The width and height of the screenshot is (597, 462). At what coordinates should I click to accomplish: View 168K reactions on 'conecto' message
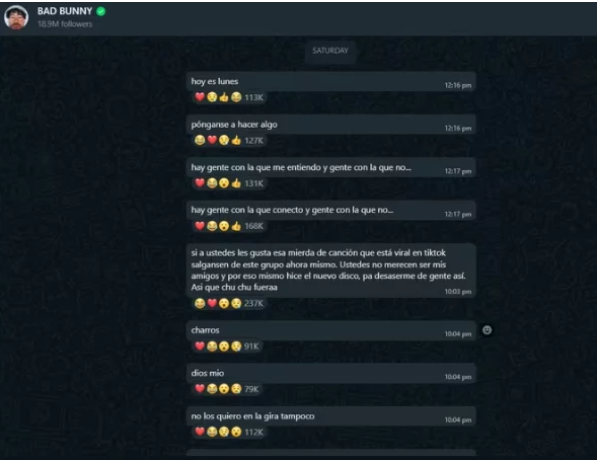tap(229, 226)
